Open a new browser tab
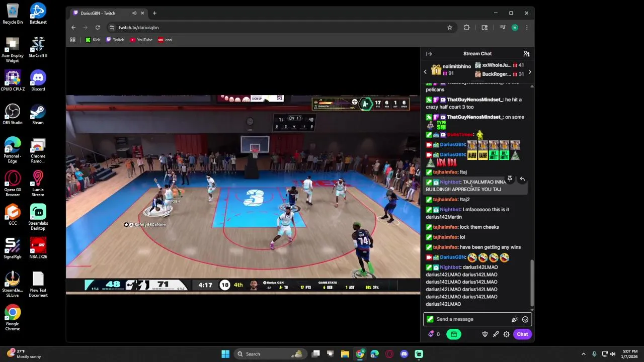This screenshot has height=362, width=644. [154, 13]
